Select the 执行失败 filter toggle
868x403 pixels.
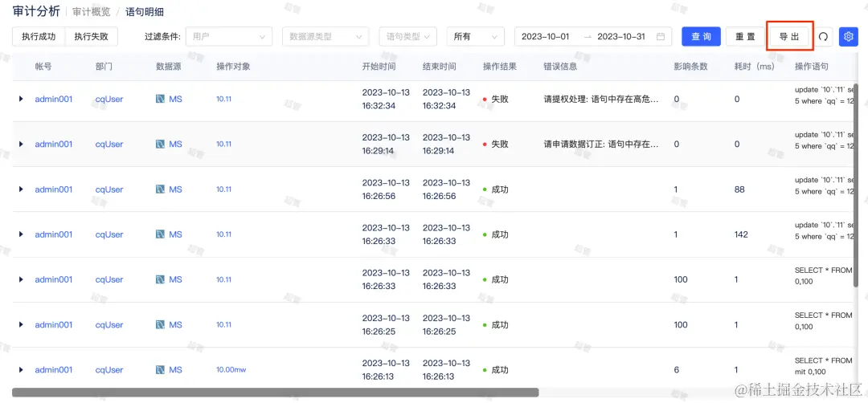(92, 36)
